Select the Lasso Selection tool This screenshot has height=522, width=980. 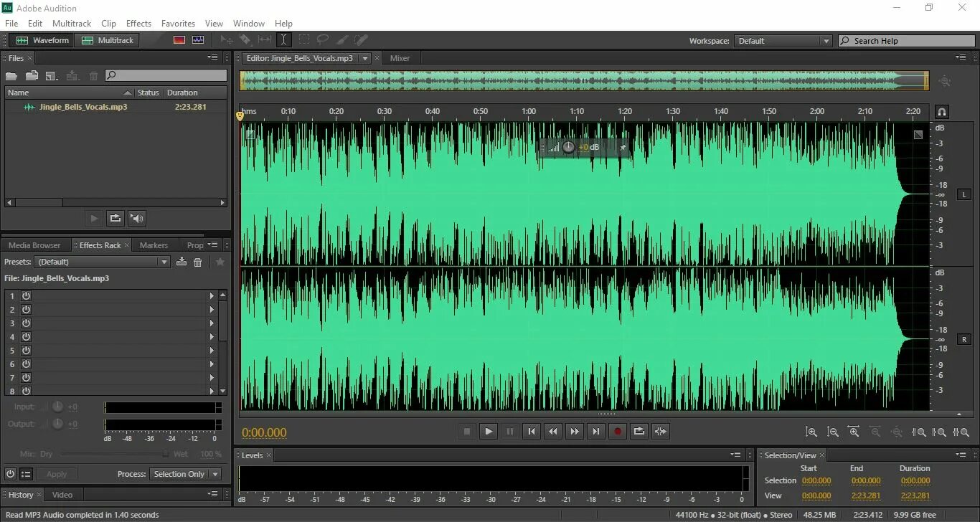324,39
